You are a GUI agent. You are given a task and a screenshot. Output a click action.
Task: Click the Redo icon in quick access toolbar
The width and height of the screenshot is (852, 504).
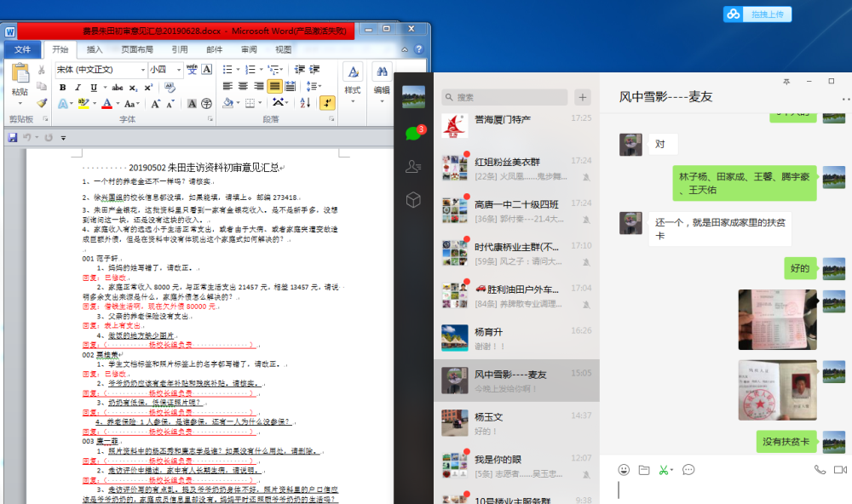point(49,138)
